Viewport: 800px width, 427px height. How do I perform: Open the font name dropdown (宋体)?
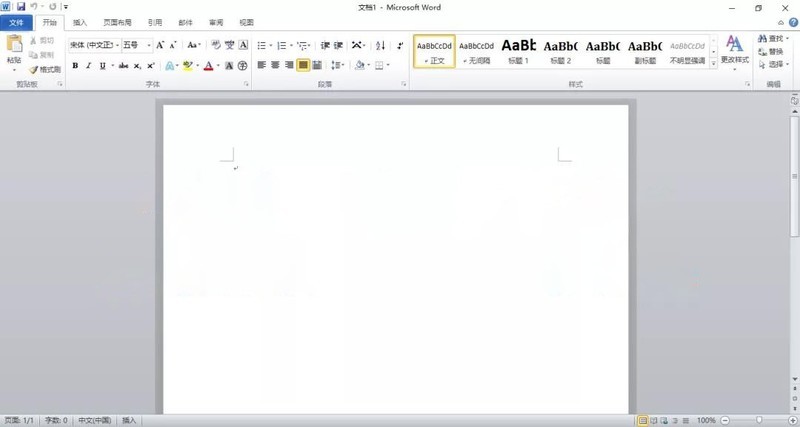[94, 45]
